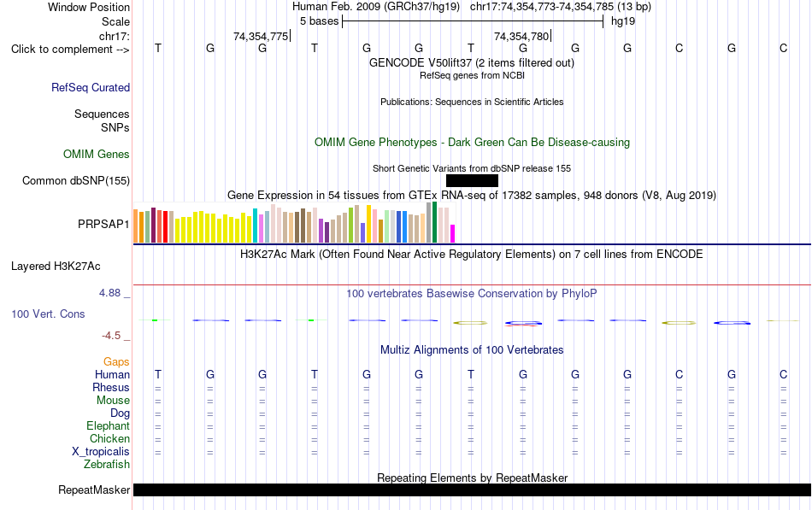Open Layered H3K27Ac track label
Viewport: 812px width, 510px height.
(x=56, y=267)
